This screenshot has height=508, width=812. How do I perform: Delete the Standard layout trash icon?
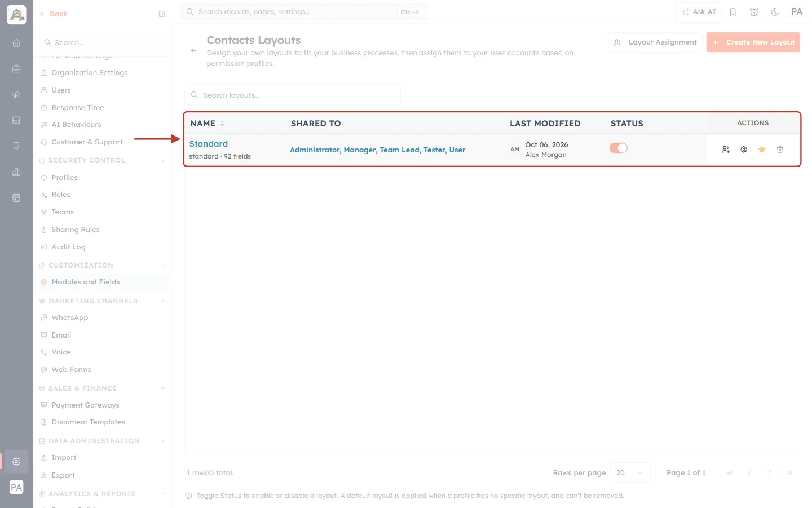coord(780,150)
